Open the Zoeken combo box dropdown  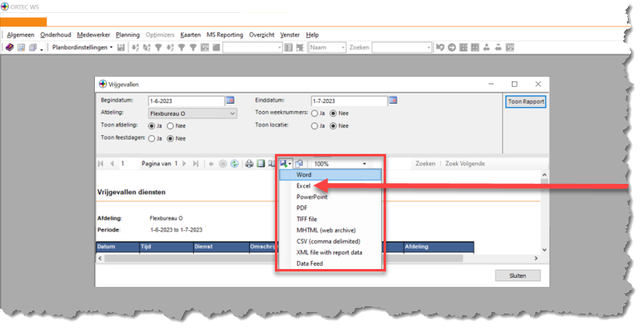429,48
